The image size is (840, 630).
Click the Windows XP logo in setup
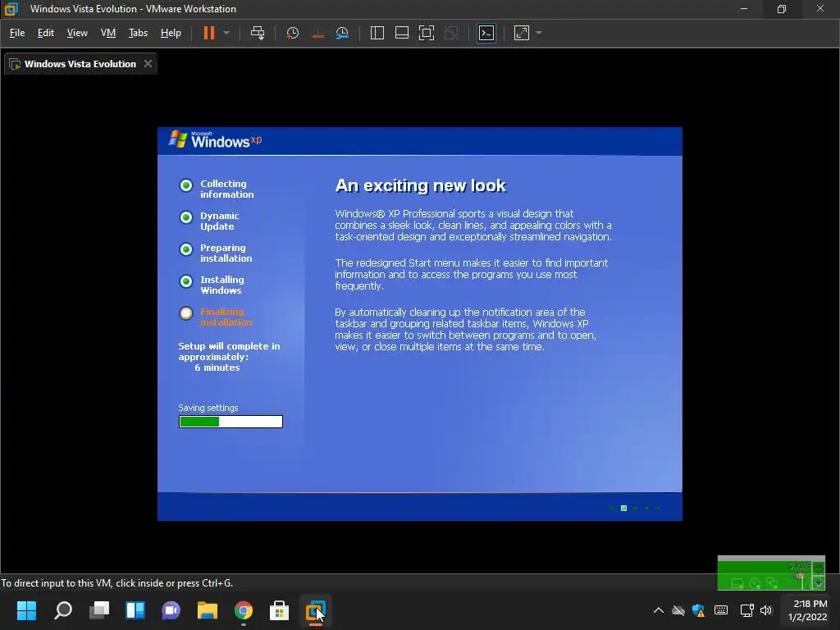click(x=216, y=139)
